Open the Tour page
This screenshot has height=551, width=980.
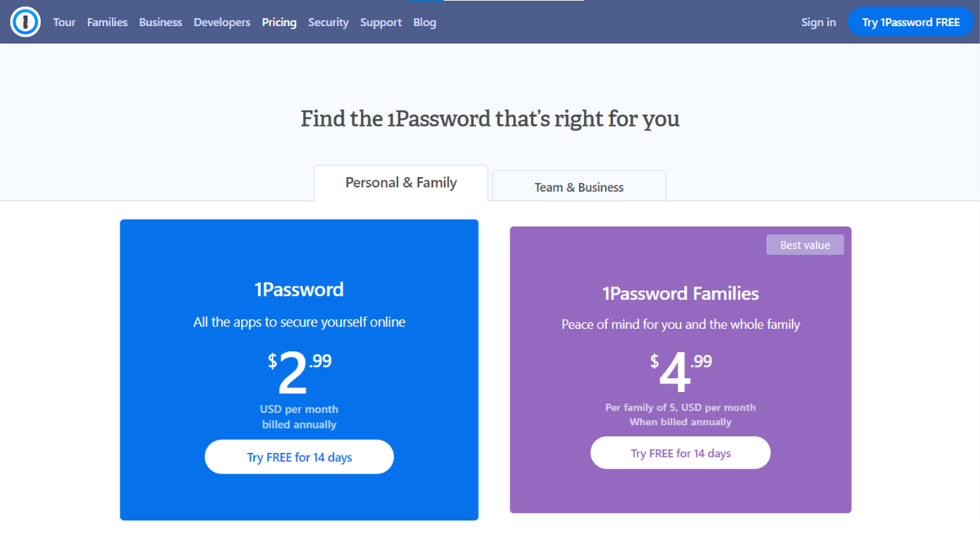pos(64,22)
